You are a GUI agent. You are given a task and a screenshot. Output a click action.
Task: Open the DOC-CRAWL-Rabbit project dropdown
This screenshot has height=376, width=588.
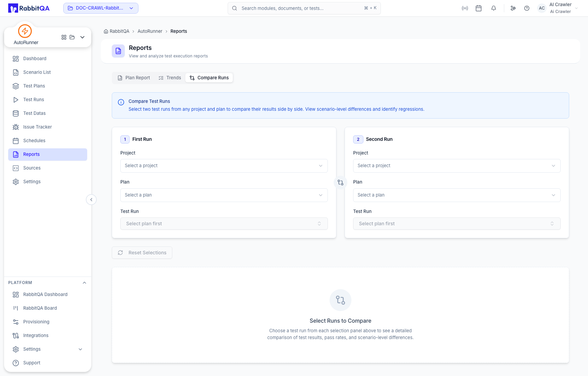click(x=101, y=8)
